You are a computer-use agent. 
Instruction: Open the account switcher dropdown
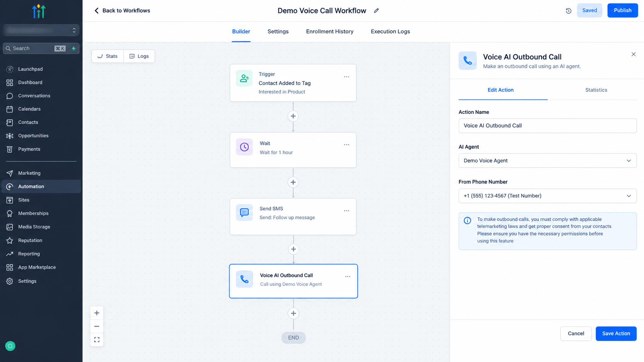point(41,30)
